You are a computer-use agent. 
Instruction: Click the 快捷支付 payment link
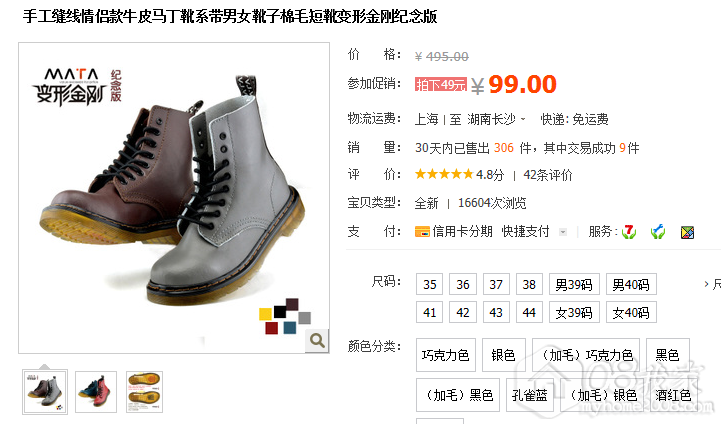[526, 231]
